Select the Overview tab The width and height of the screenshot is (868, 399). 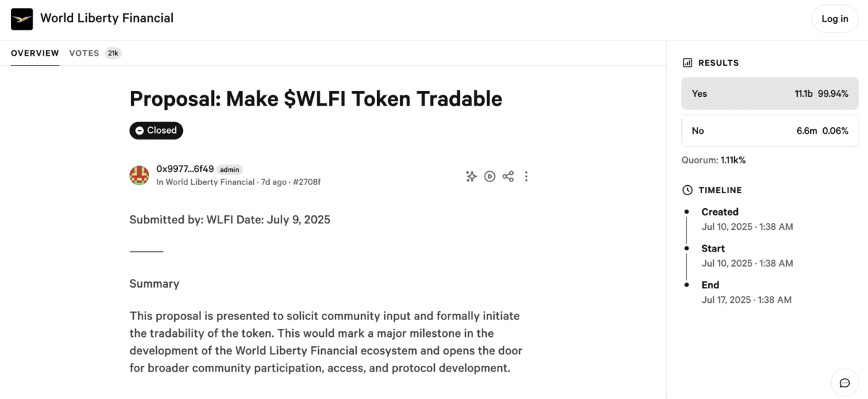(35, 53)
